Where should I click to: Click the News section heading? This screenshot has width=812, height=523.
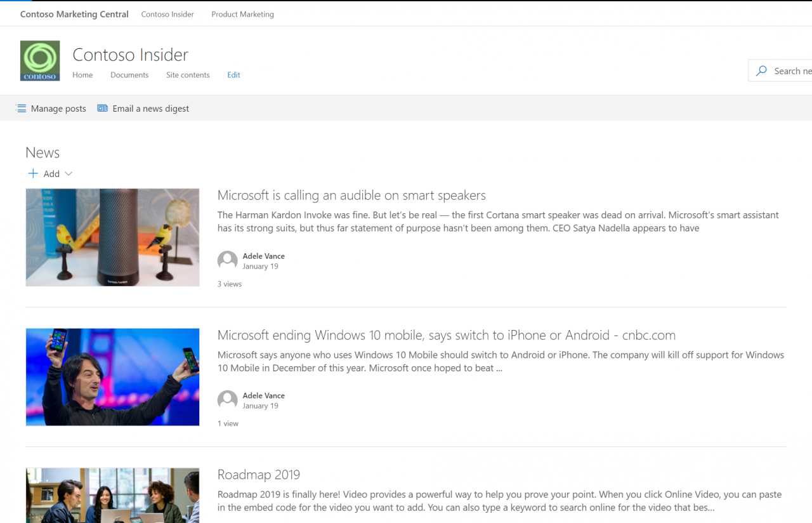click(x=43, y=153)
